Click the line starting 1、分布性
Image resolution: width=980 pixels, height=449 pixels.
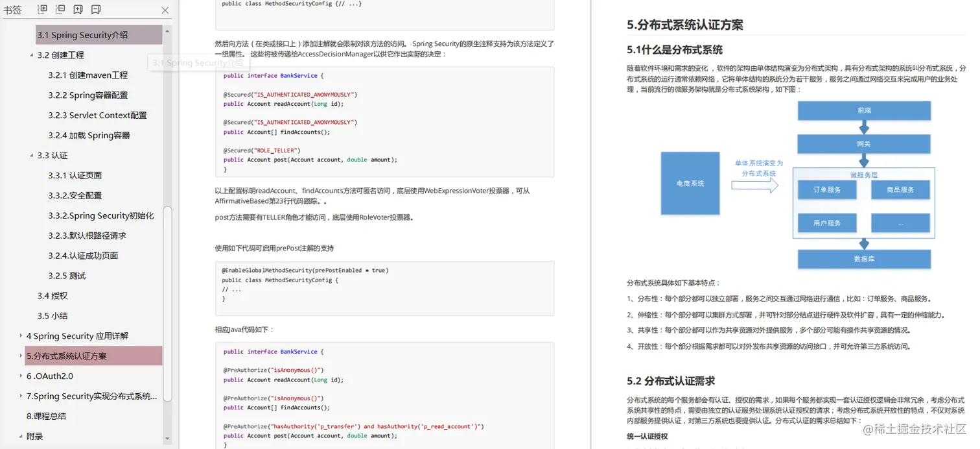pos(779,299)
